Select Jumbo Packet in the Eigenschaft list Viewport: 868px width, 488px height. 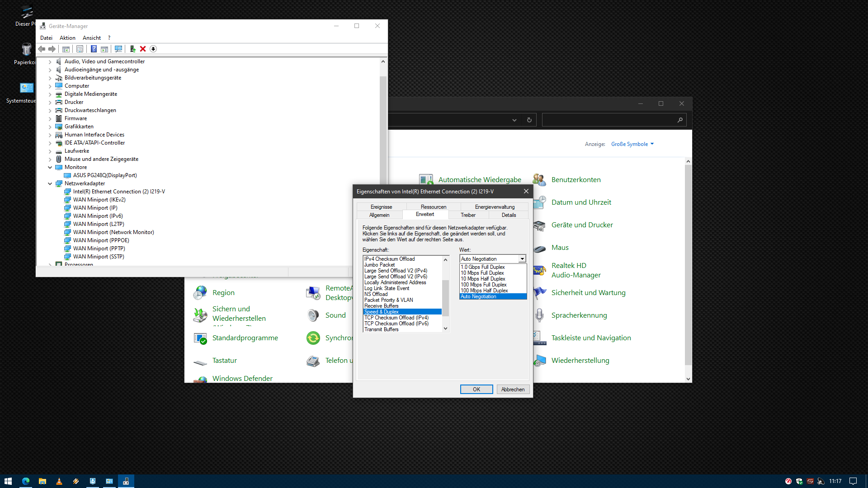[379, 265]
